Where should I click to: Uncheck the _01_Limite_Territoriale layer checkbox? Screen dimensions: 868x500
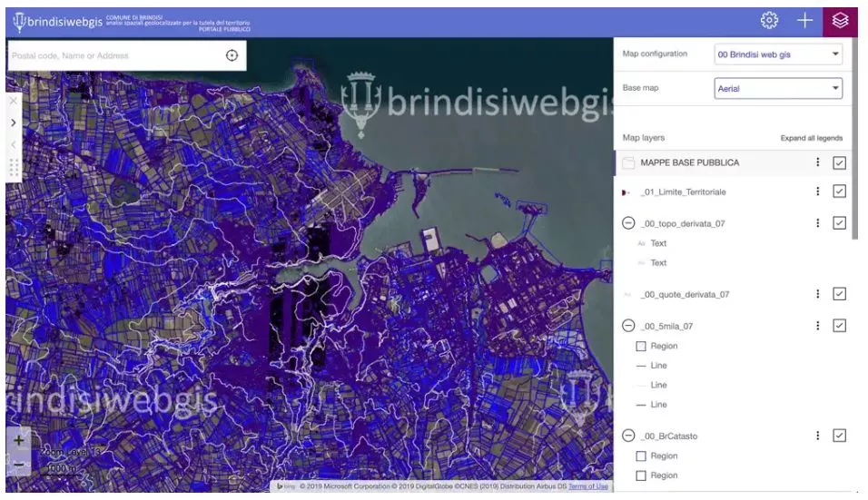click(839, 191)
